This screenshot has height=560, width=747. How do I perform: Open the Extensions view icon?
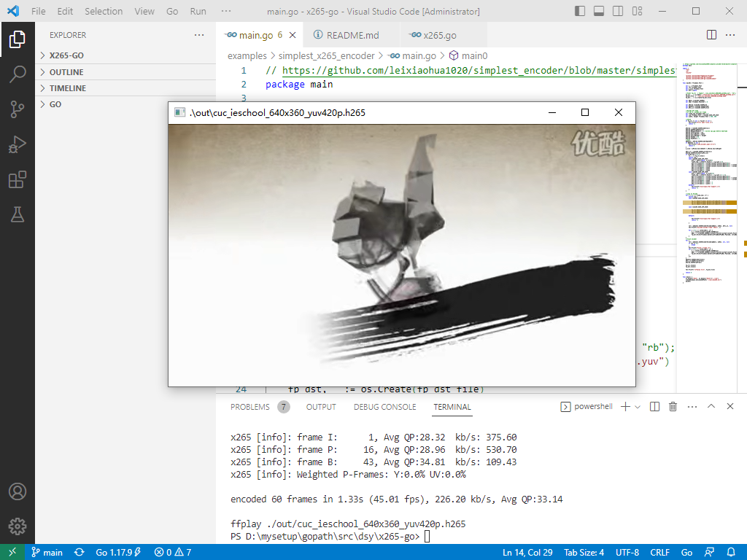pos(18,180)
